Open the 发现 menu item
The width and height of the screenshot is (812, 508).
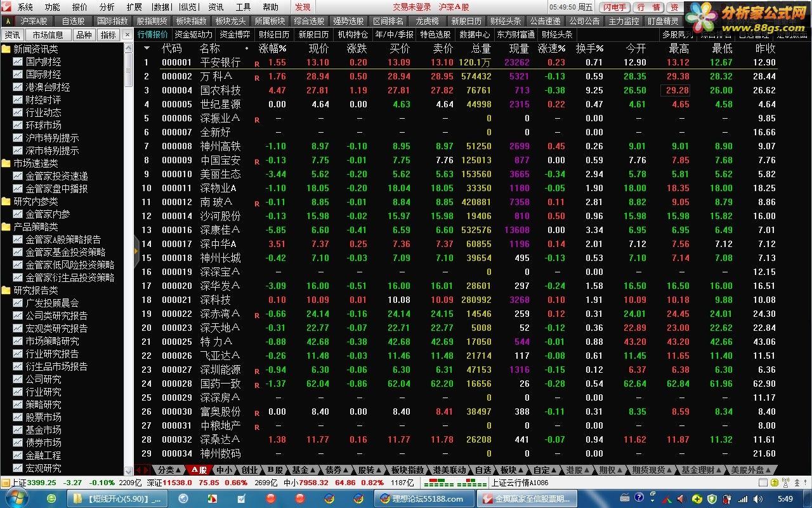tap(303, 7)
